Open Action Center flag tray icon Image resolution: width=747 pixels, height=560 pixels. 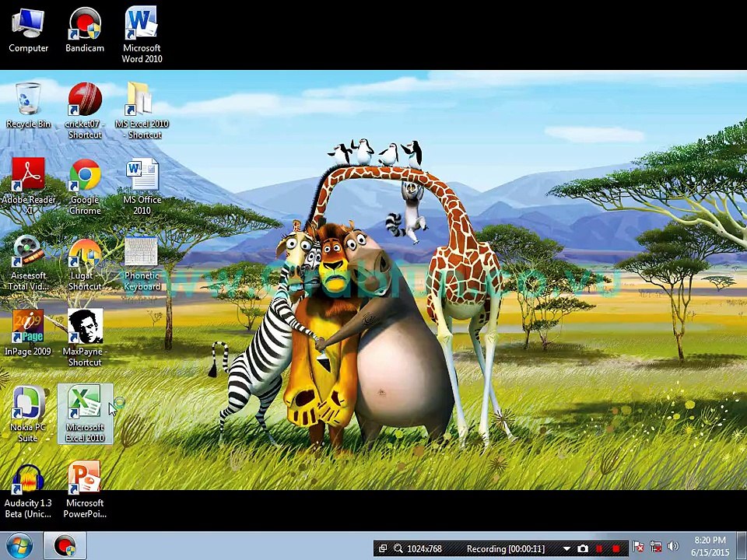coord(638,546)
